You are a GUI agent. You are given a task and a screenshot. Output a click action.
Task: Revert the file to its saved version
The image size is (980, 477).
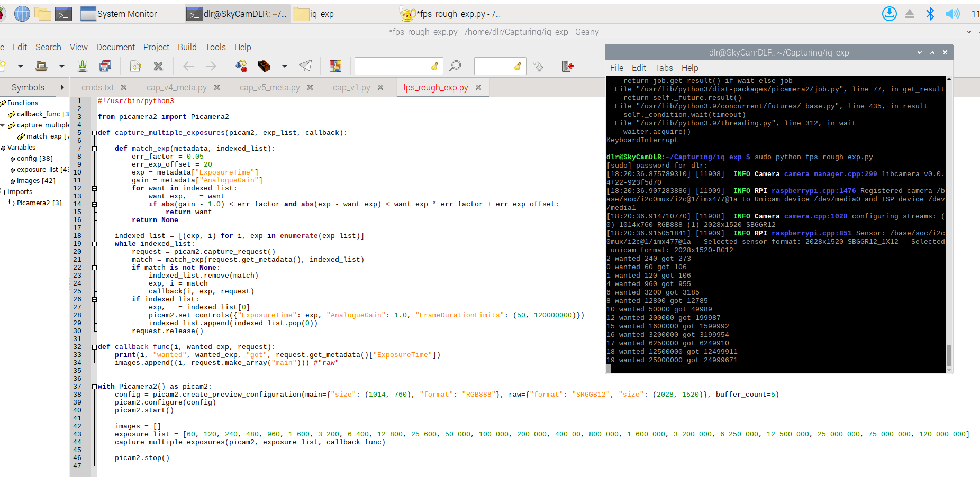click(x=135, y=66)
